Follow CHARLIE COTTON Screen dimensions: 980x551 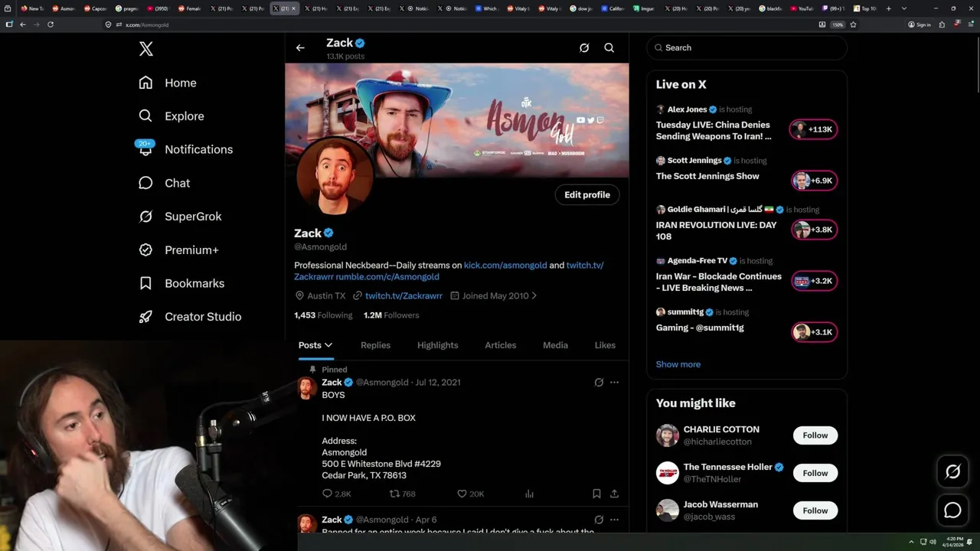[x=815, y=435]
